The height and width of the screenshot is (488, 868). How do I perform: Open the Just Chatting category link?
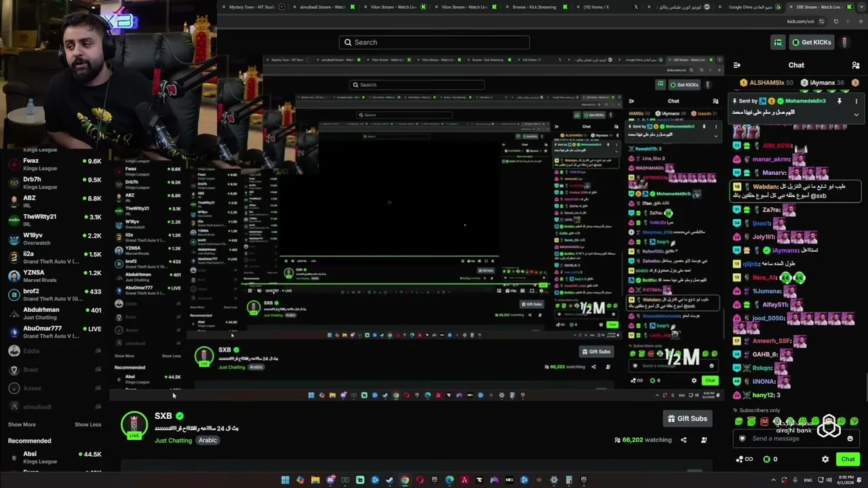tap(173, 441)
